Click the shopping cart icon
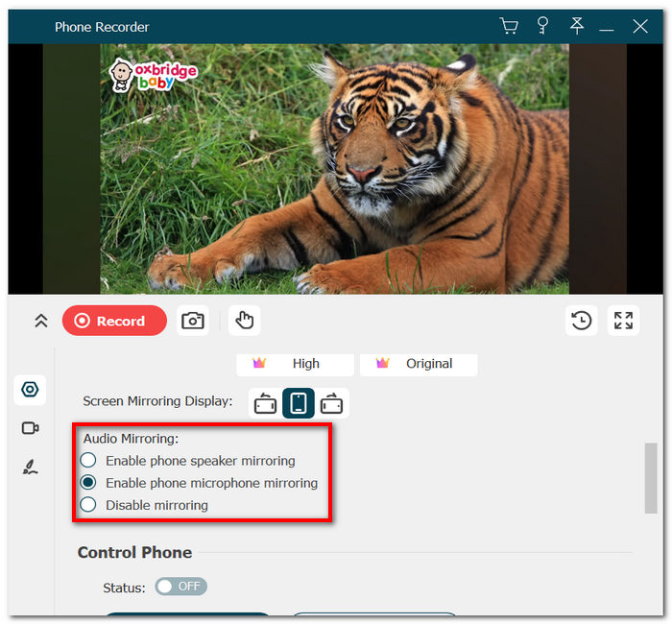The height and width of the screenshot is (624, 672). tap(509, 26)
